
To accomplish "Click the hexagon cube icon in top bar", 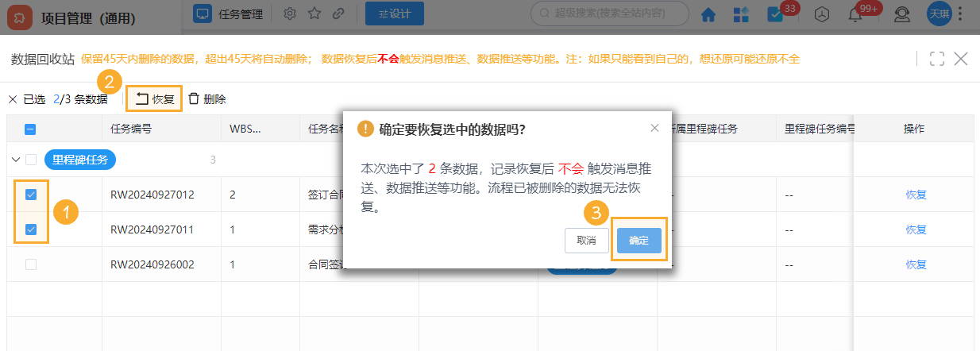I will tap(823, 14).
